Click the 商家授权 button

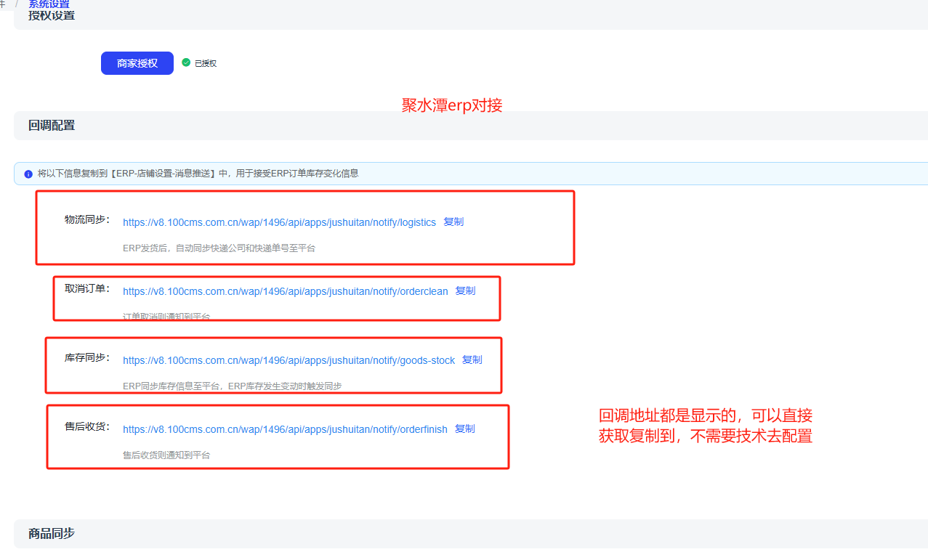(x=137, y=63)
